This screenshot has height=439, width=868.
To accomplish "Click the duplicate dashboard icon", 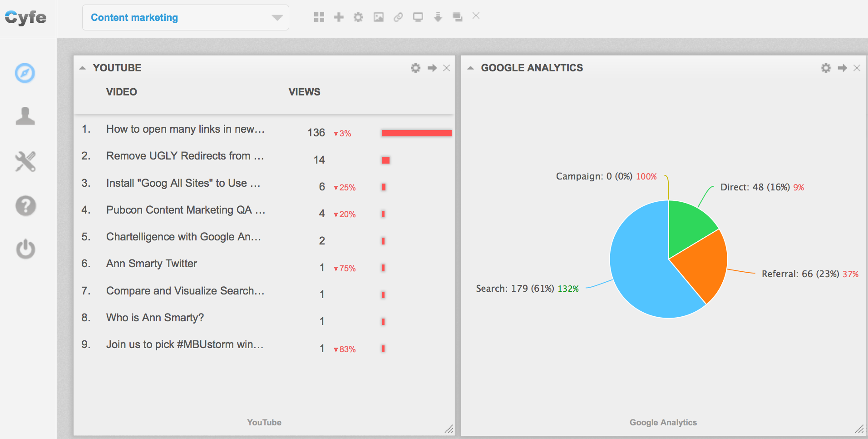I will (457, 17).
